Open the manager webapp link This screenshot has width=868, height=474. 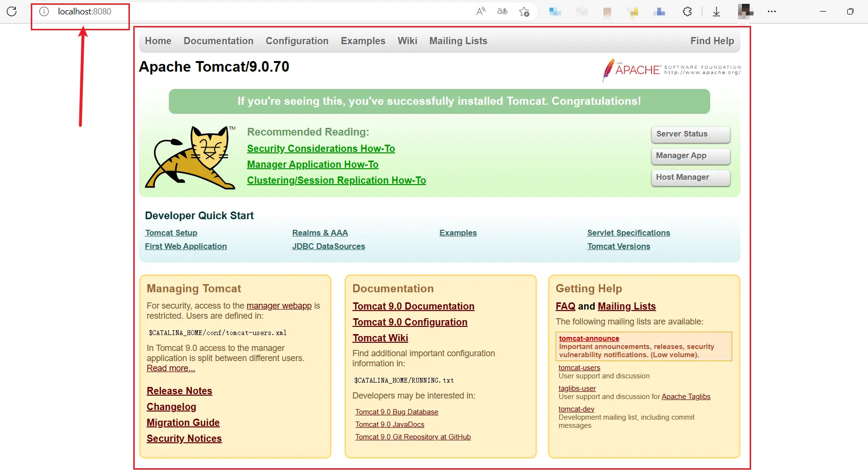coord(279,306)
